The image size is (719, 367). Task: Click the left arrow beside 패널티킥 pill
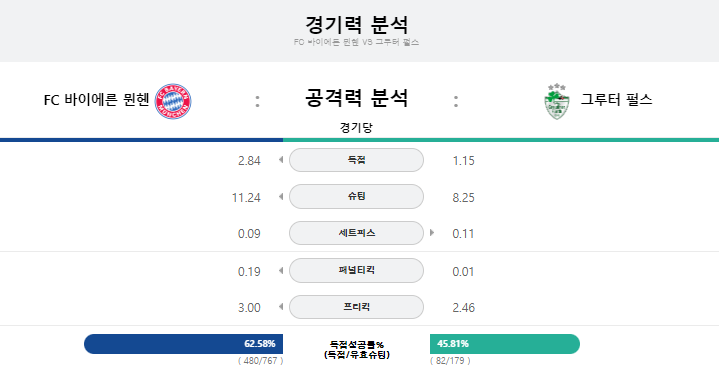281,270
